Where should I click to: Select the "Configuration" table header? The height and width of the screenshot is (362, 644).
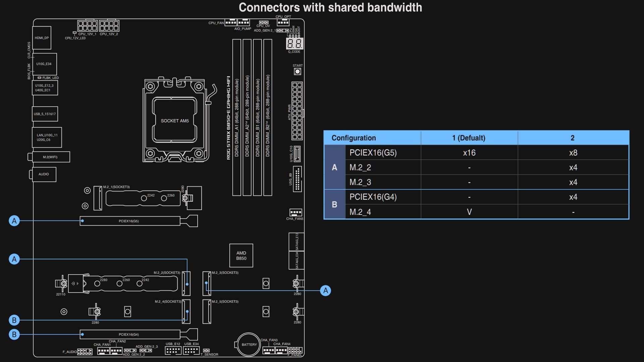pos(354,138)
